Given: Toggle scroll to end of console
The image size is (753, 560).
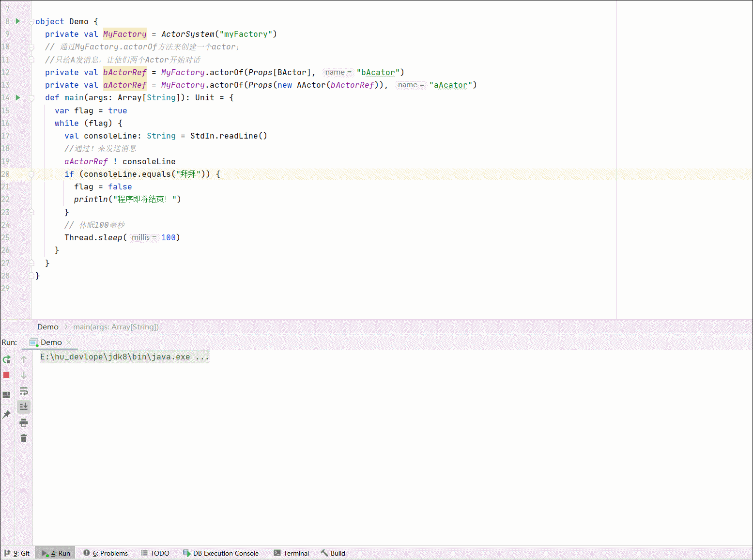Looking at the screenshot, I should pyautogui.click(x=24, y=407).
